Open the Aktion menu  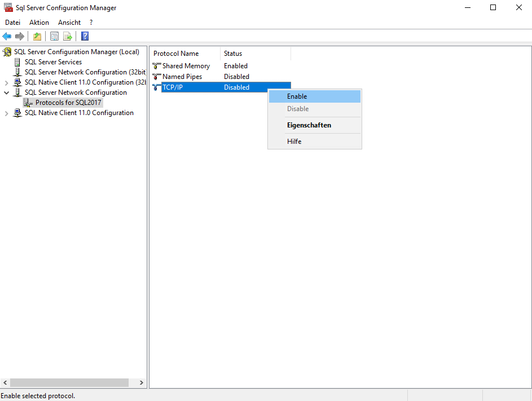[x=39, y=23]
